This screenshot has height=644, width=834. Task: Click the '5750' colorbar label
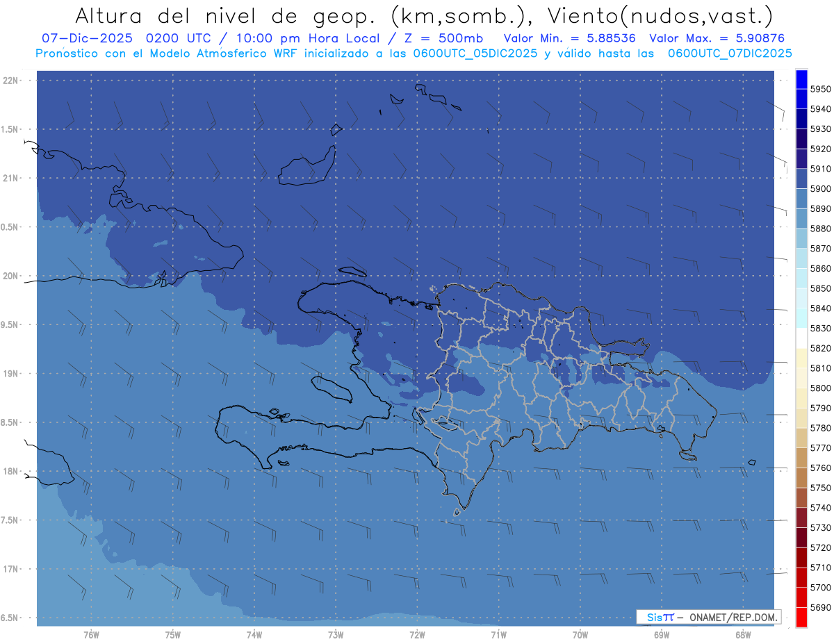(x=820, y=488)
